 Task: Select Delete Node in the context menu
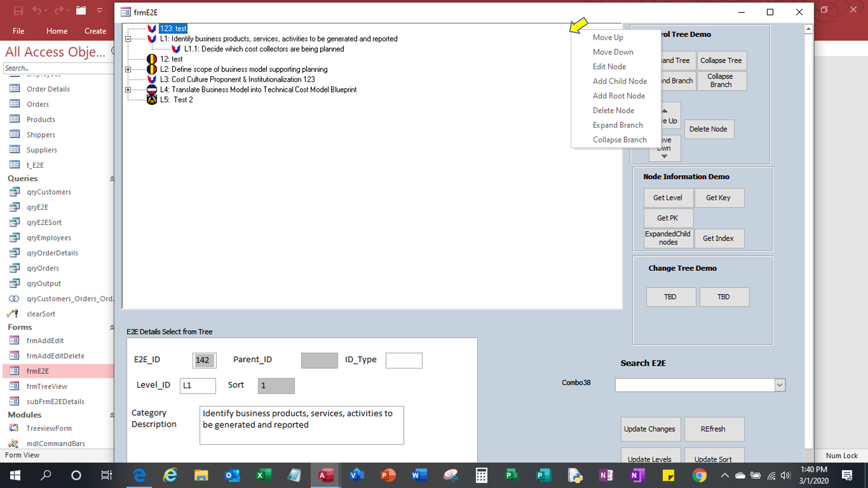tap(613, 110)
